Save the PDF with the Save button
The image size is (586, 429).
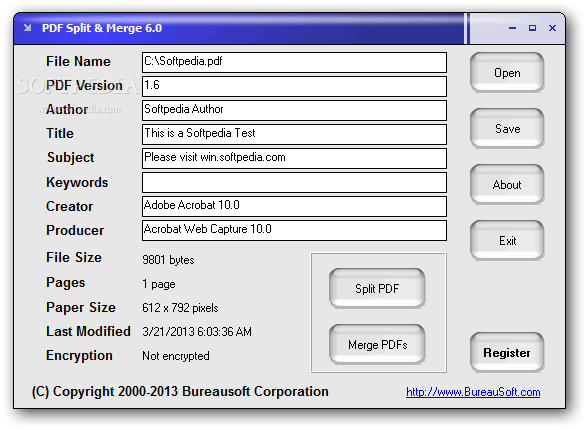(507, 129)
